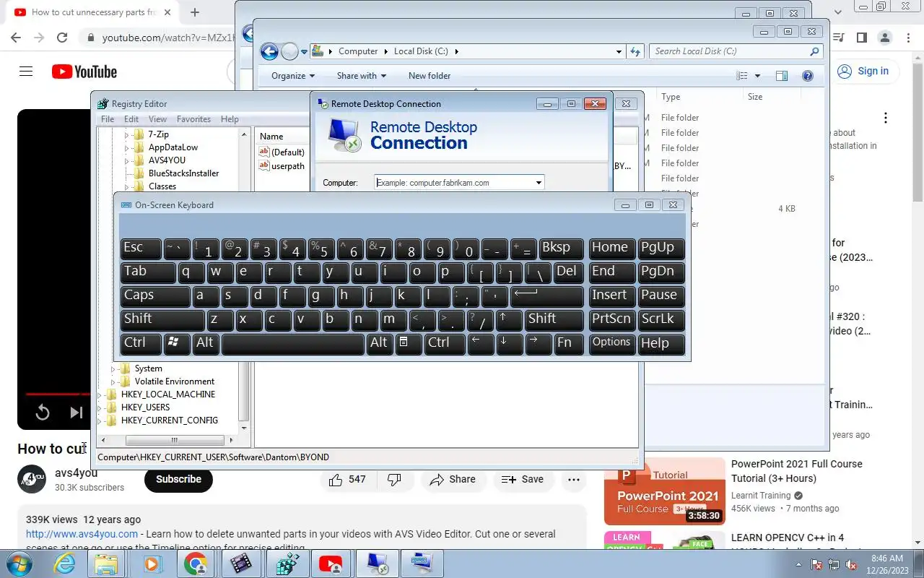Expand HKEY_USERS in the registry tree

pos(100,407)
